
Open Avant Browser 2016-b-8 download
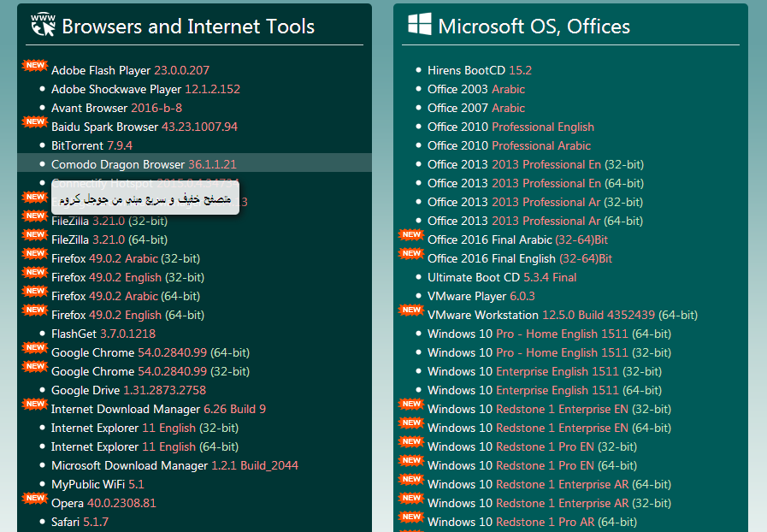116,108
